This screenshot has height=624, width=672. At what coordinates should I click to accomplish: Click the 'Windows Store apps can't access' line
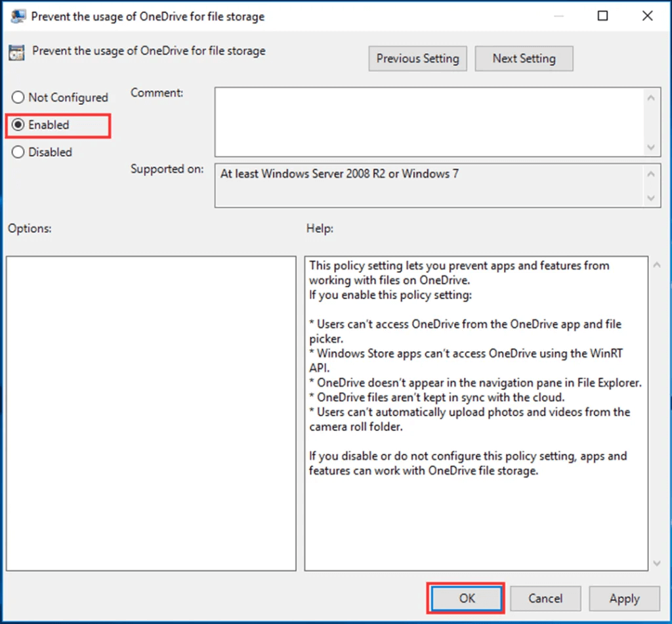466,360
